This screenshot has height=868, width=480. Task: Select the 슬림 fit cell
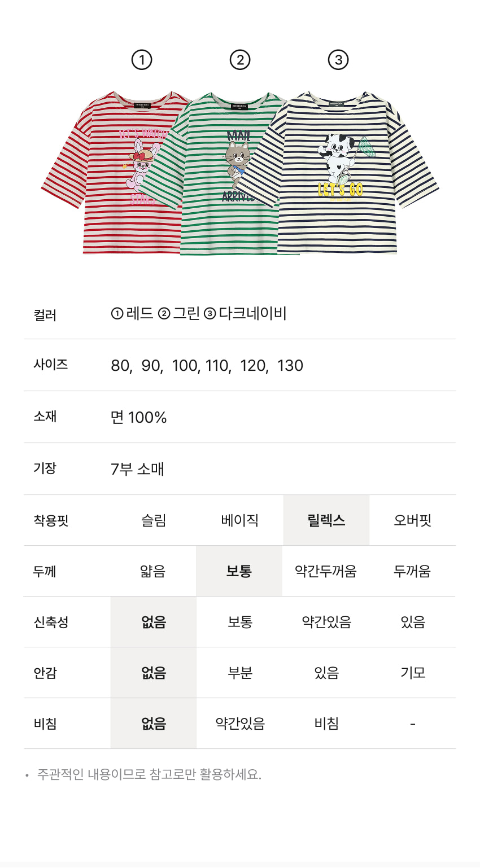click(x=154, y=520)
